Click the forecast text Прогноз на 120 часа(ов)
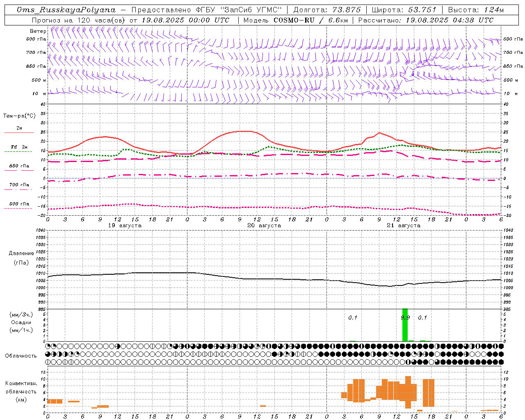Viewport: 525px width, 420px height. click(x=79, y=20)
